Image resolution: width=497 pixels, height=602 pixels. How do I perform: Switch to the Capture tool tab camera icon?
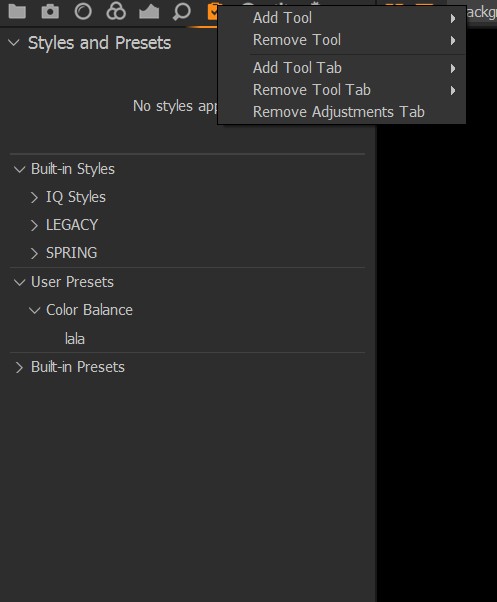point(50,12)
